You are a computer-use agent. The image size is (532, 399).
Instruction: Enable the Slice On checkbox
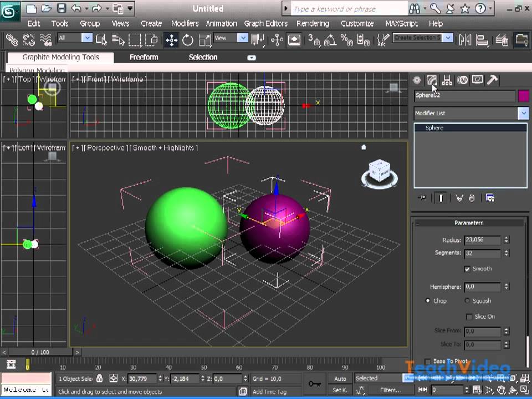point(469,317)
